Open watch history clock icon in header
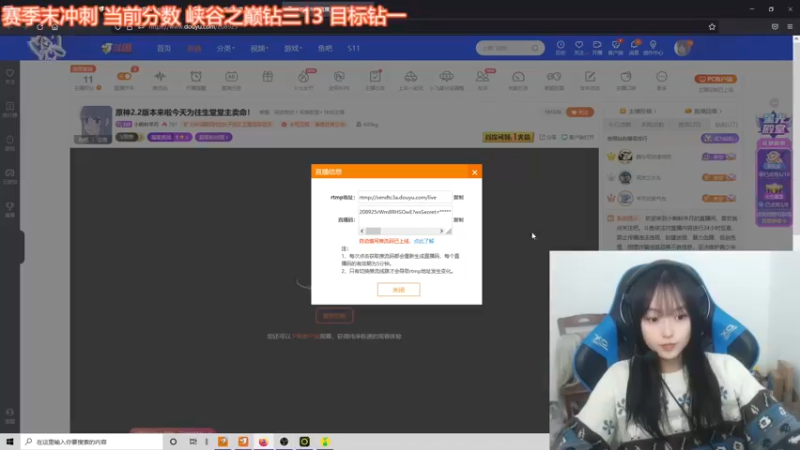 coord(560,47)
